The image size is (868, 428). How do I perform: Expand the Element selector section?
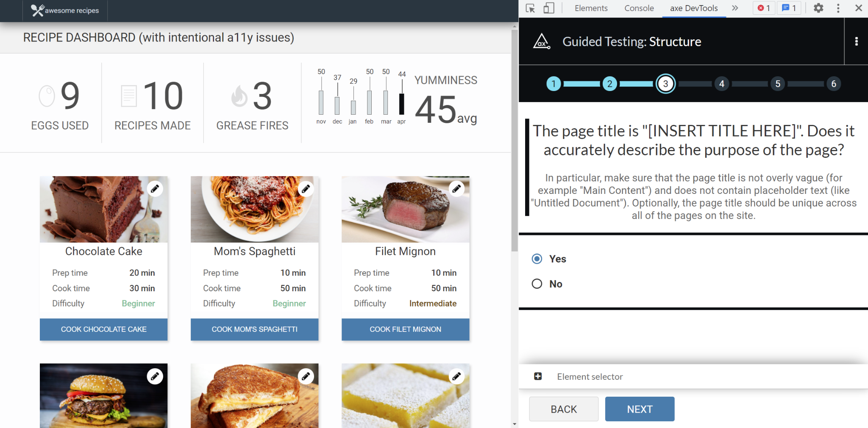(537, 376)
